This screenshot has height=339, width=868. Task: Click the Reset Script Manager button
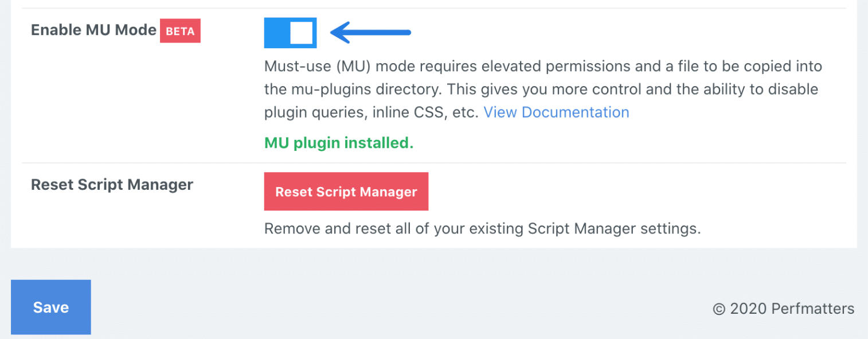[346, 191]
